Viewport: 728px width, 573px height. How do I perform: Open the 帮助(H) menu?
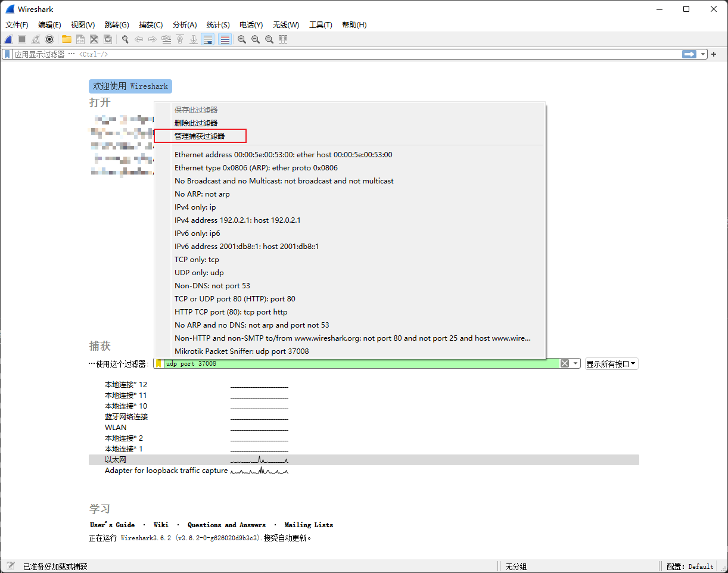354,25
